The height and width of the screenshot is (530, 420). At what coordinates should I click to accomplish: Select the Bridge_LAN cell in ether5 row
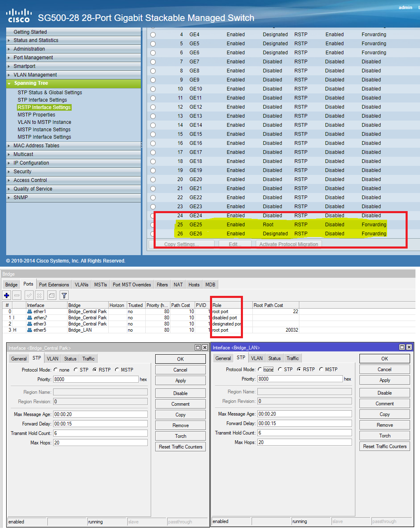tap(88, 330)
